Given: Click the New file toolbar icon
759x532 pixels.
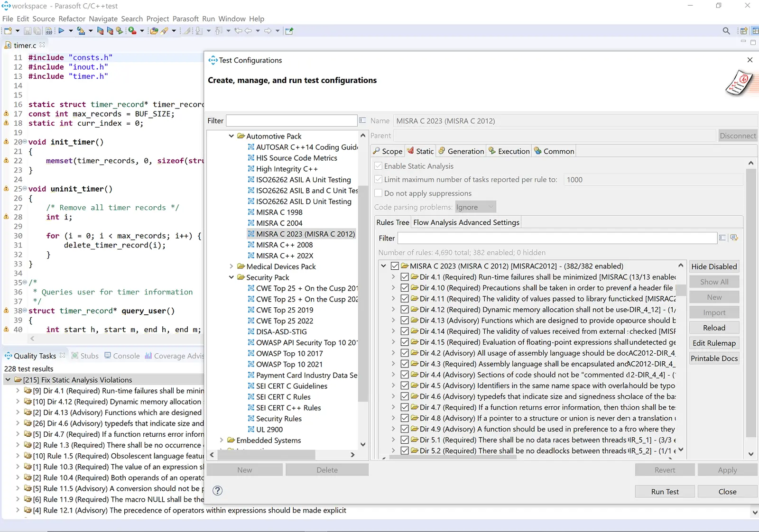Looking at the screenshot, I should [8, 31].
